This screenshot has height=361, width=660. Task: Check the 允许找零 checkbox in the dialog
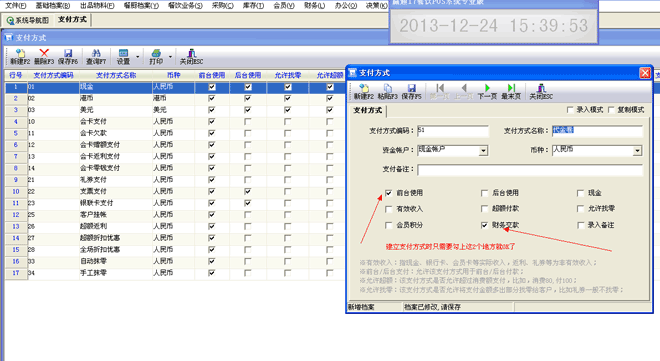coord(580,209)
